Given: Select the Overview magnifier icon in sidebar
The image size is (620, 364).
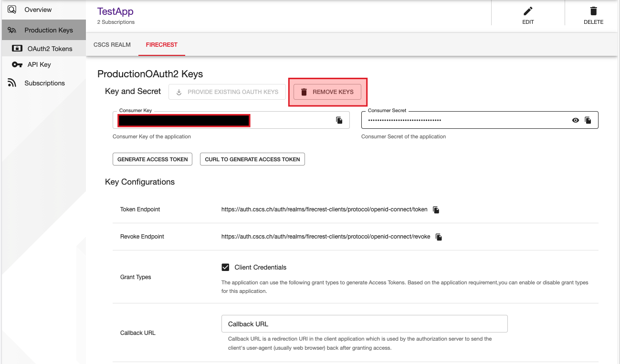Looking at the screenshot, I should tap(11, 9).
